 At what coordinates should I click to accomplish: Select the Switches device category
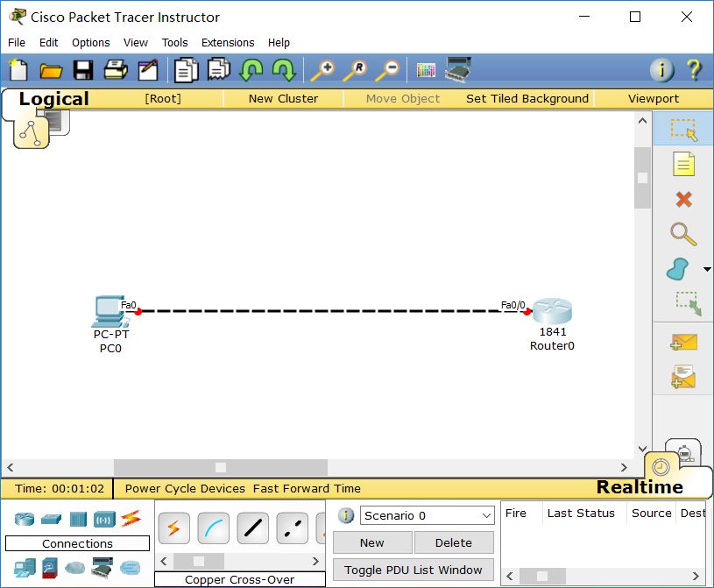tap(51, 520)
